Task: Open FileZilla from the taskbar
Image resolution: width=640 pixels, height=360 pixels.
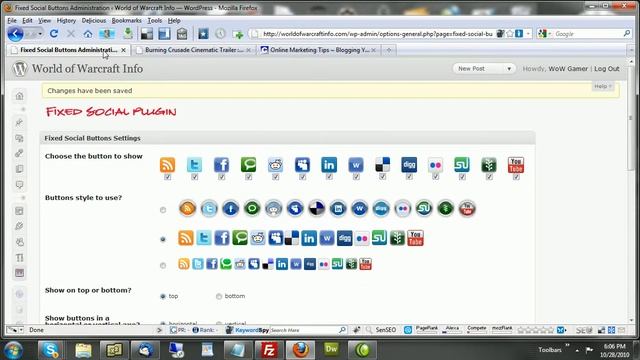Action: point(269,350)
